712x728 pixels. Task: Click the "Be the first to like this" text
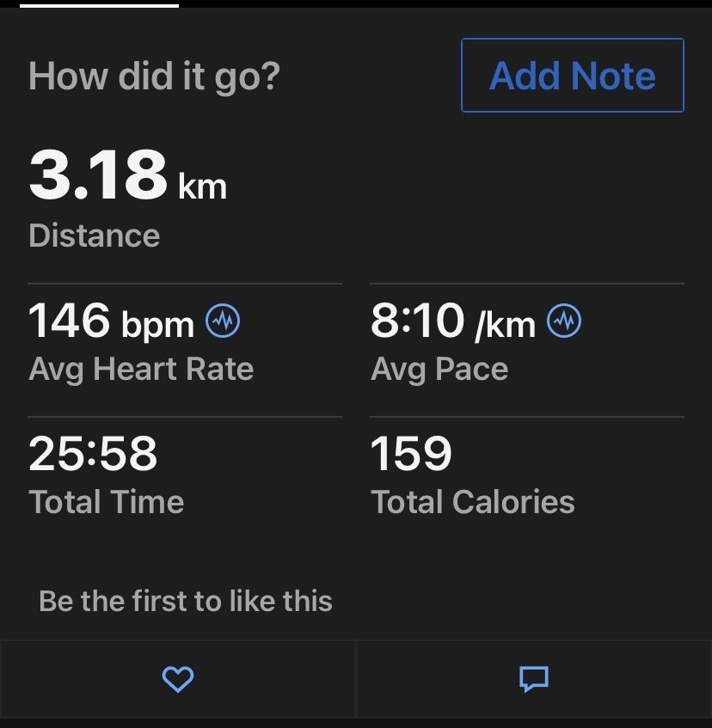pyautogui.click(x=186, y=601)
